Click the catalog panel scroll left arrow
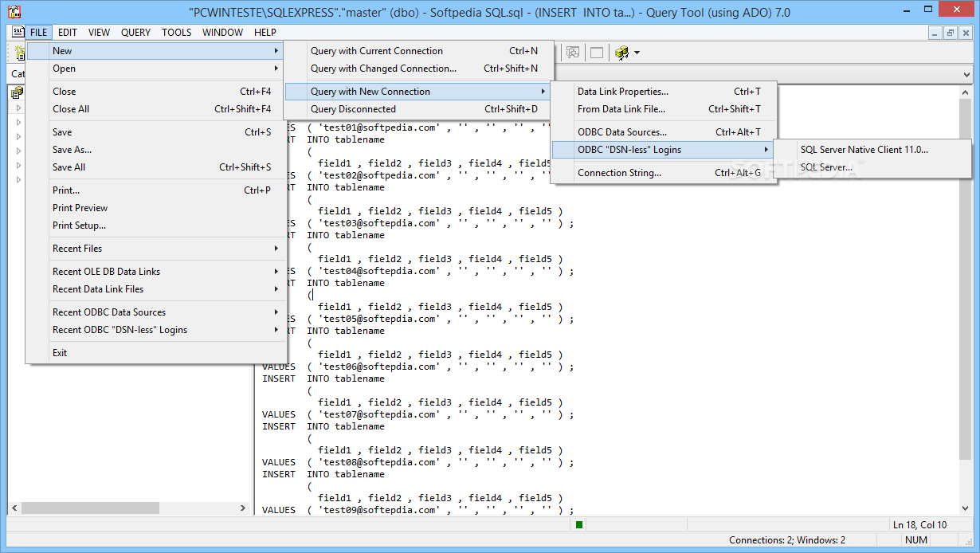The height and width of the screenshot is (553, 980). [14, 508]
